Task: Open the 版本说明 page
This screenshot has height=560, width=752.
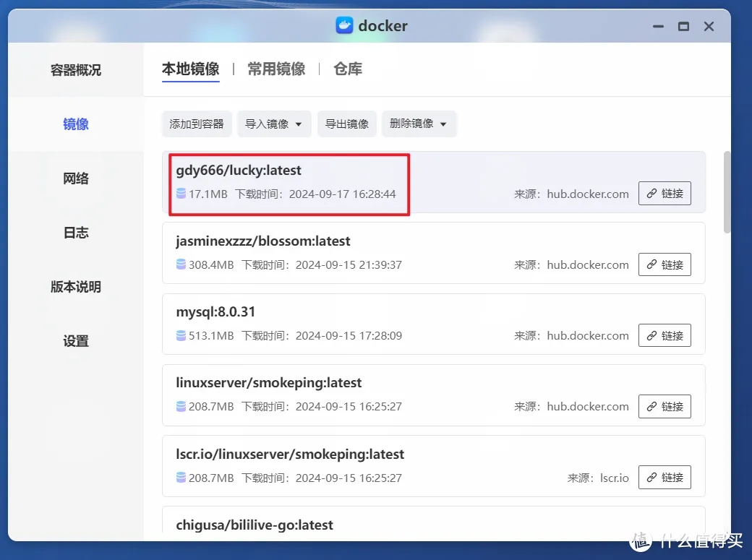Action: tap(75, 286)
